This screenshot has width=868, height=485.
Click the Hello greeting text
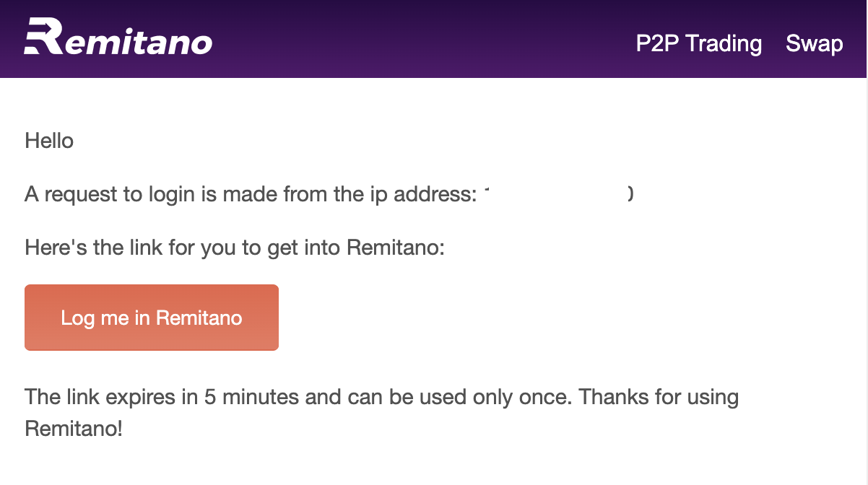(49, 140)
